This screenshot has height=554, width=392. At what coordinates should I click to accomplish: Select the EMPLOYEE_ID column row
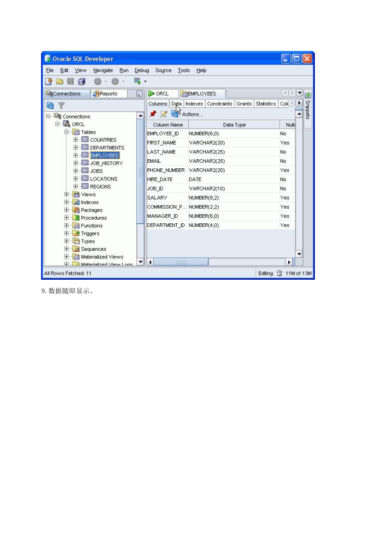click(221, 134)
